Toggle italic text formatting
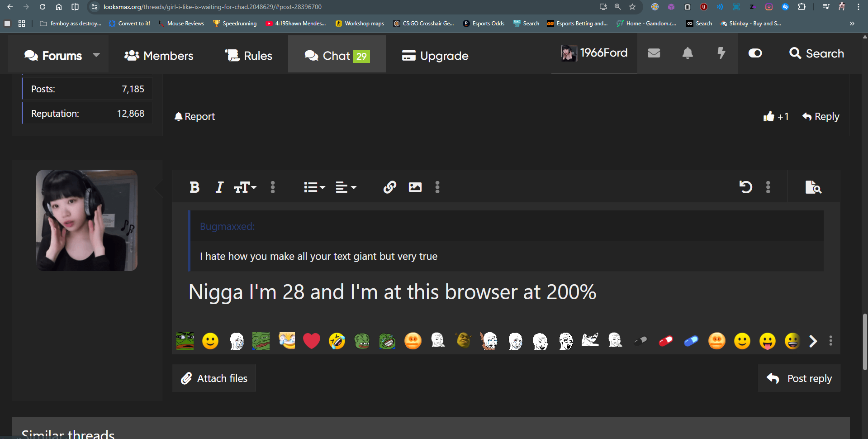This screenshot has width=868, height=439. tap(219, 187)
